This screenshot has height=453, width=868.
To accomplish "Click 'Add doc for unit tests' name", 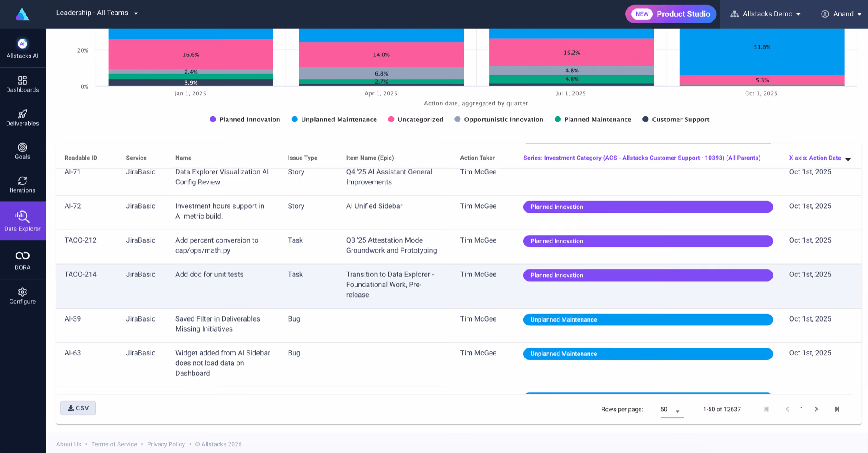I will tap(209, 275).
